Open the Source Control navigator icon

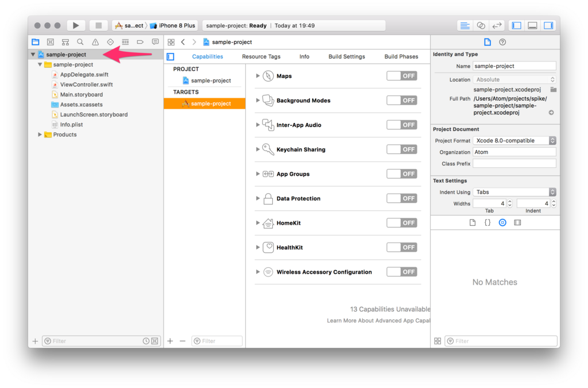click(51, 42)
